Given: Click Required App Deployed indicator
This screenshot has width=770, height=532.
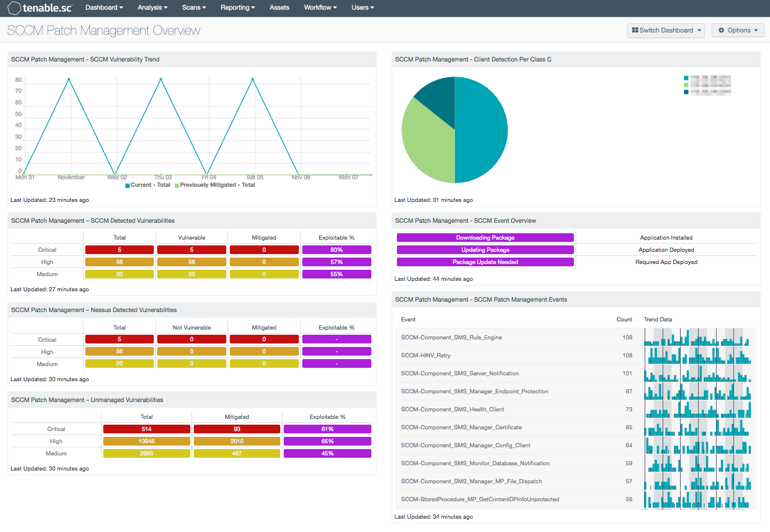Looking at the screenshot, I should coord(666,262).
